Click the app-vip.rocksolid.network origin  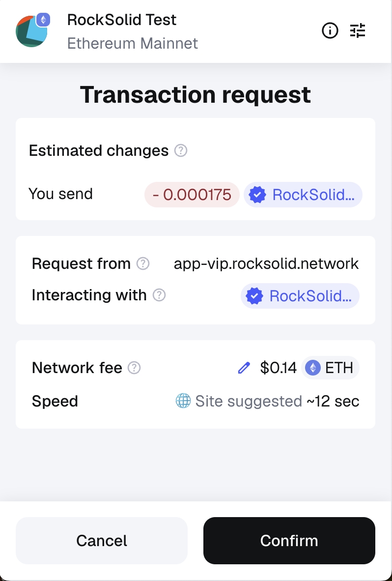pyautogui.click(x=266, y=264)
